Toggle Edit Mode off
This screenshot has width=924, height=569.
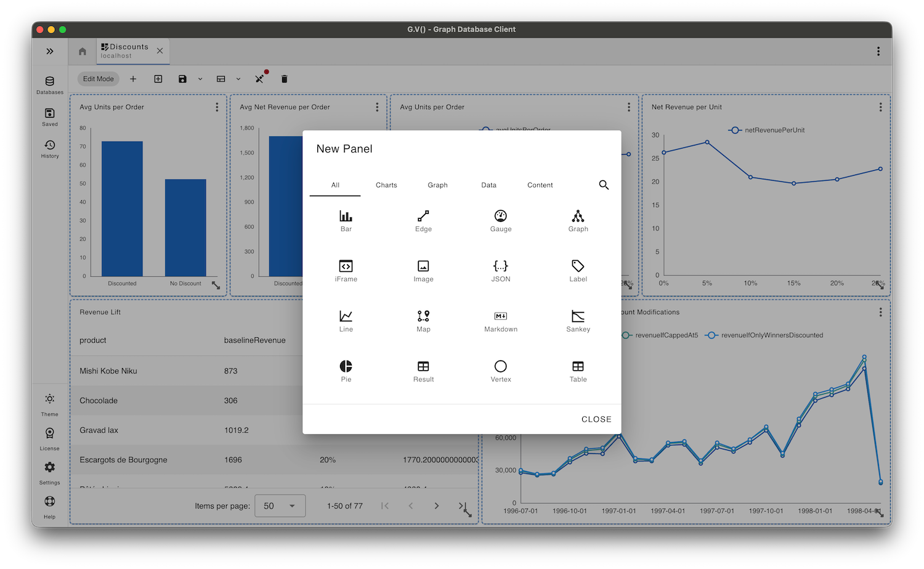click(98, 79)
